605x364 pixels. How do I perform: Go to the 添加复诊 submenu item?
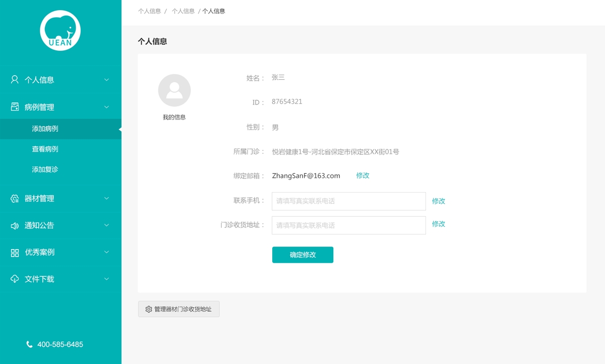[x=45, y=169]
